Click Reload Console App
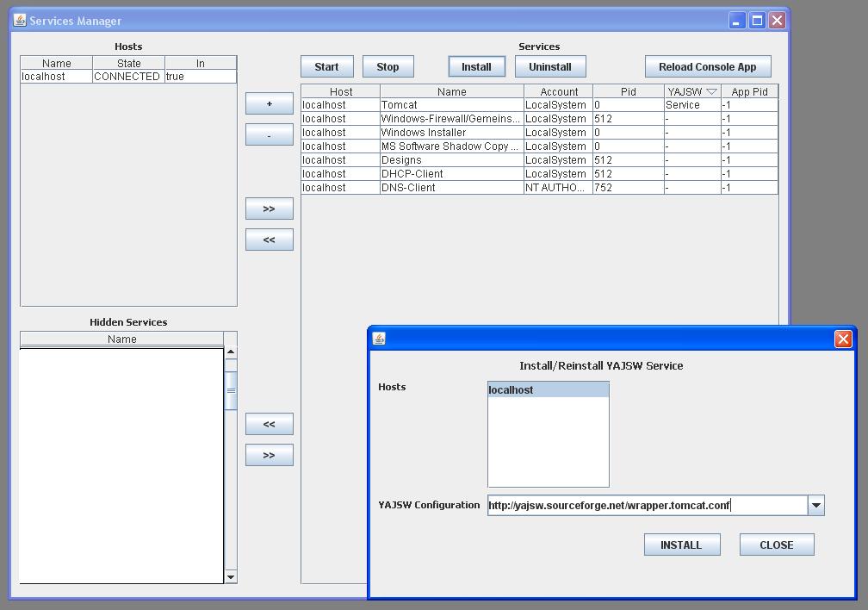Screen dimensions: 868x610 pyautogui.click(x=707, y=65)
